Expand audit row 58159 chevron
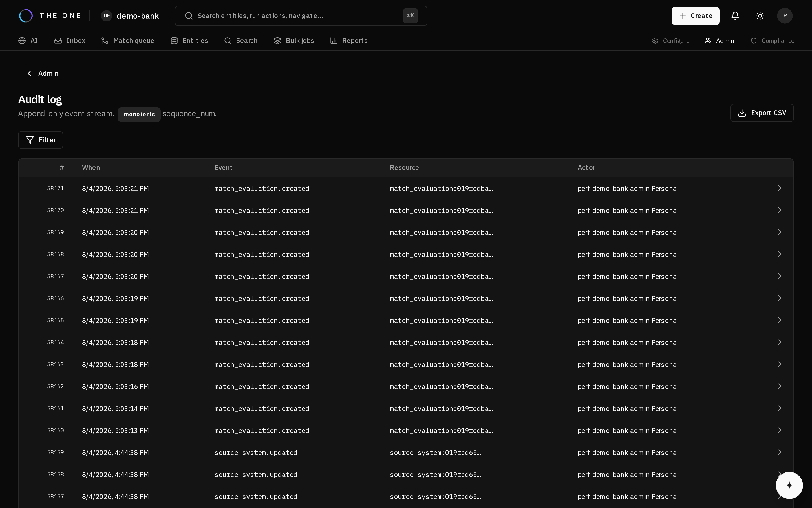This screenshot has height=508, width=812. [780, 452]
